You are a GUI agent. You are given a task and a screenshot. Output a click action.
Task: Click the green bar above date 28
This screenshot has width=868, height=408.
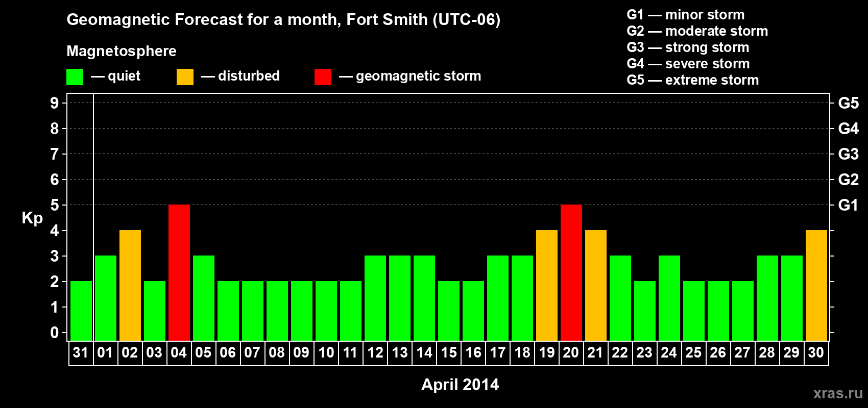coord(767,298)
